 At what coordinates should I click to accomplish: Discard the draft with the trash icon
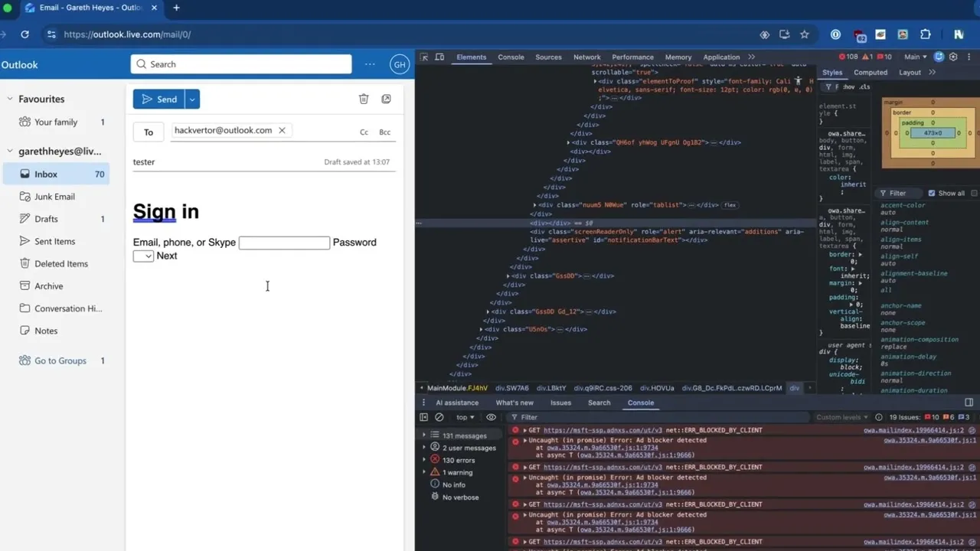[364, 99]
